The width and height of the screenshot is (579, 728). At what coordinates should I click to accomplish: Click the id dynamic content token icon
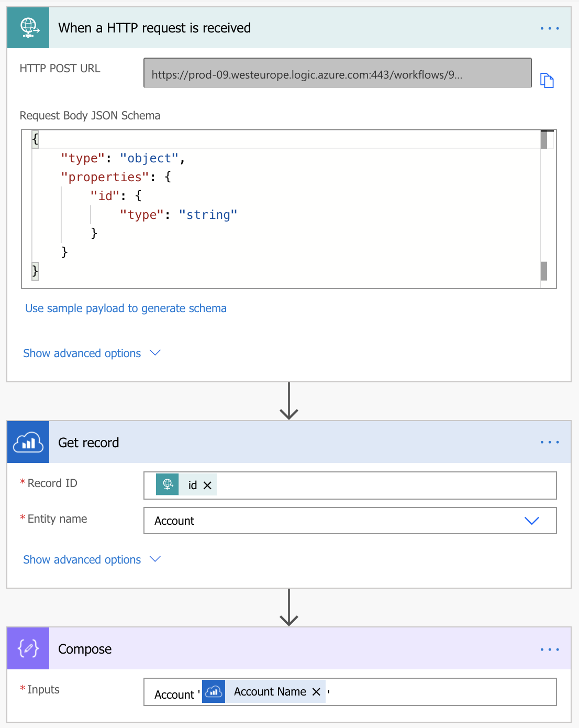click(x=168, y=485)
